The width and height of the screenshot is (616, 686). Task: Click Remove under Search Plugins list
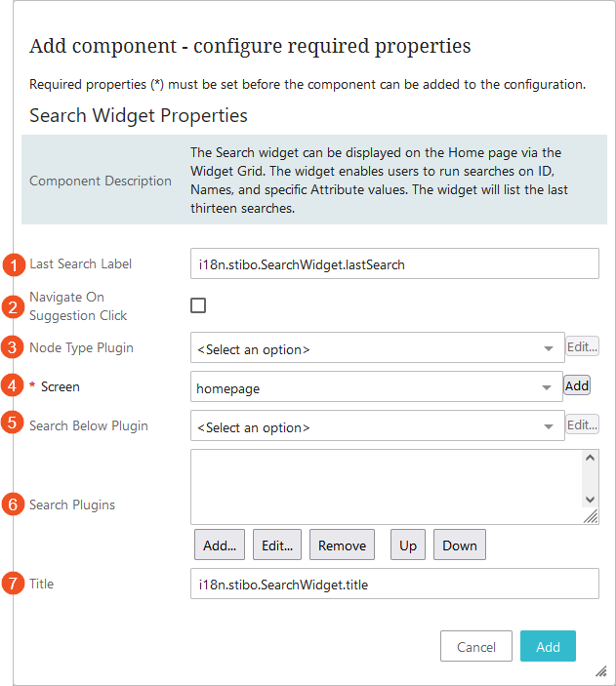pos(342,545)
